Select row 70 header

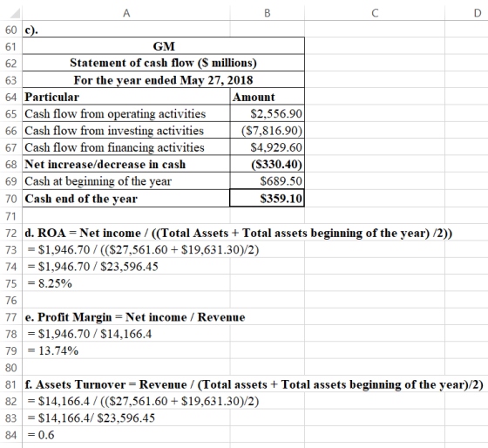[x=11, y=199]
